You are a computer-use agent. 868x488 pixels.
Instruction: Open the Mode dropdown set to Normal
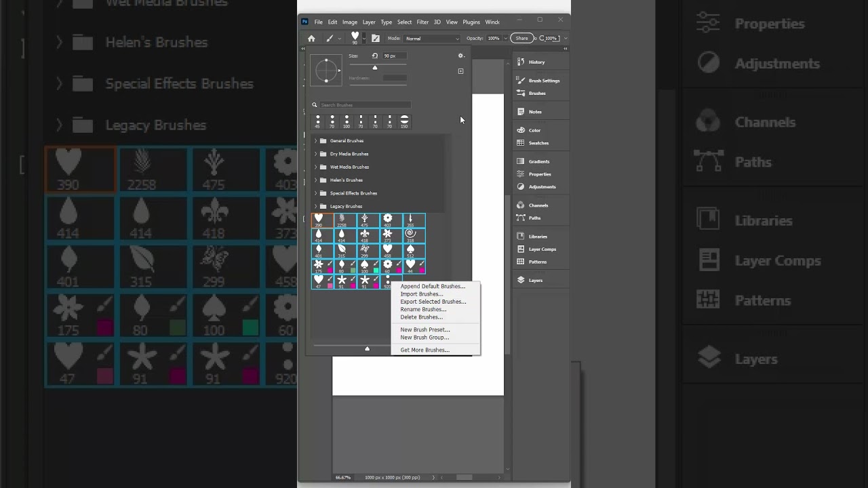coord(432,39)
